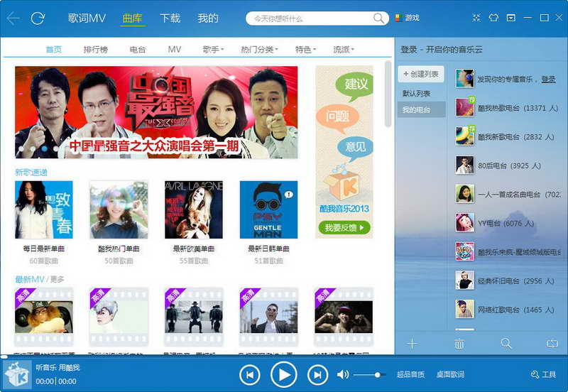Click the search magnifier in search box
Image resolution: width=568 pixels, height=392 pixels.
coord(378,18)
